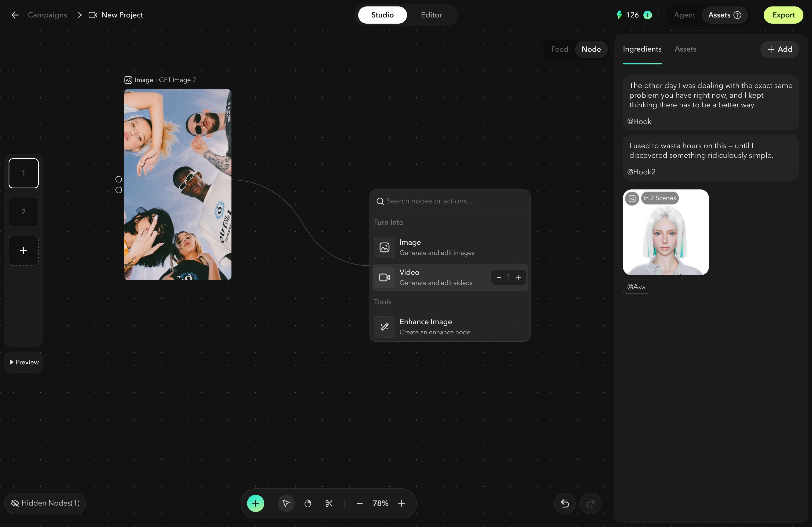
Task: Click the Search nodes or actions field
Action: pos(450,201)
